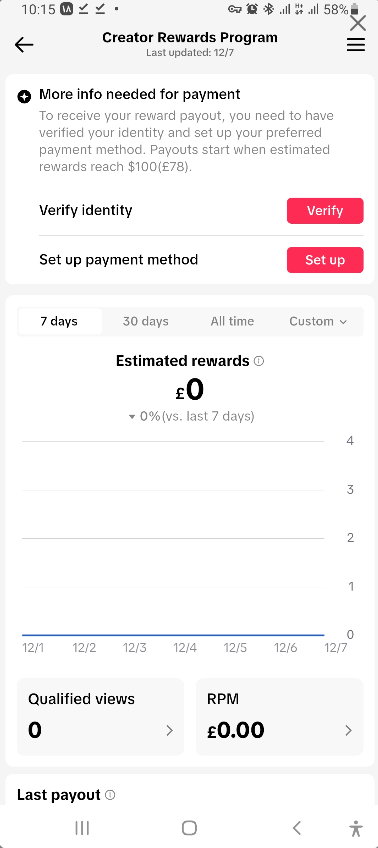Viewport: 378px width, 848px height.
Task: Close the page with X icon
Action: 358,23
